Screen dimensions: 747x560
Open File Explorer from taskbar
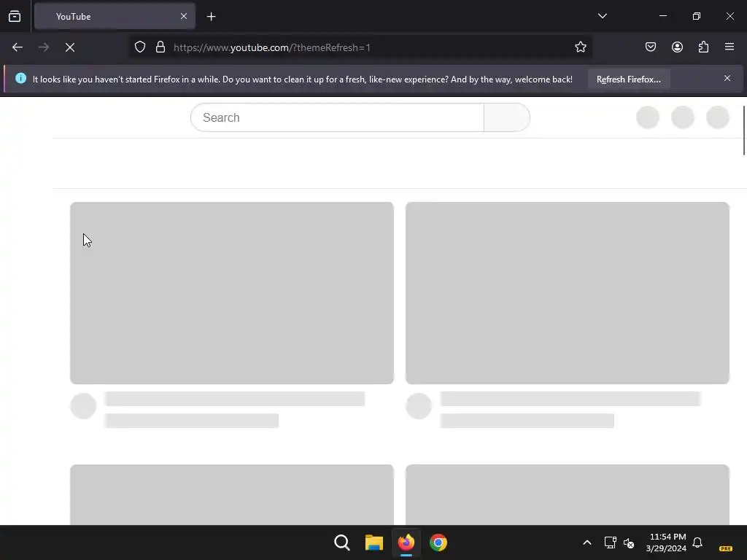[x=374, y=542]
